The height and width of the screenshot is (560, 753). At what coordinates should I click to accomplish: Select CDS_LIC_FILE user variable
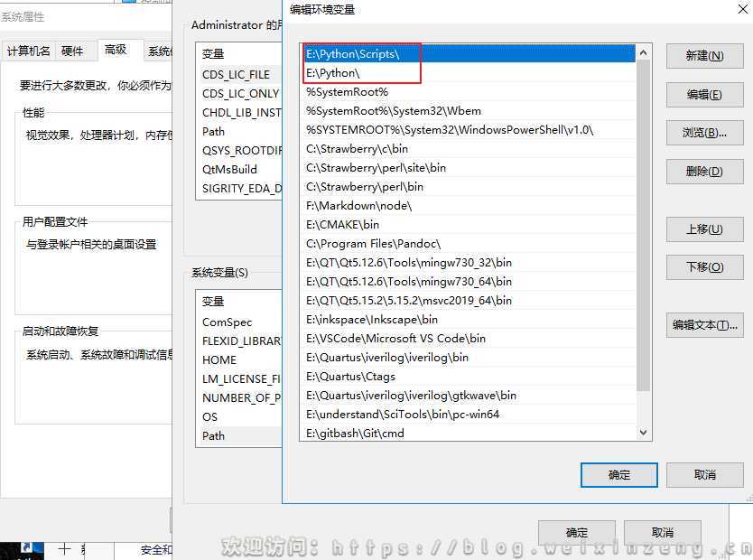(x=239, y=74)
